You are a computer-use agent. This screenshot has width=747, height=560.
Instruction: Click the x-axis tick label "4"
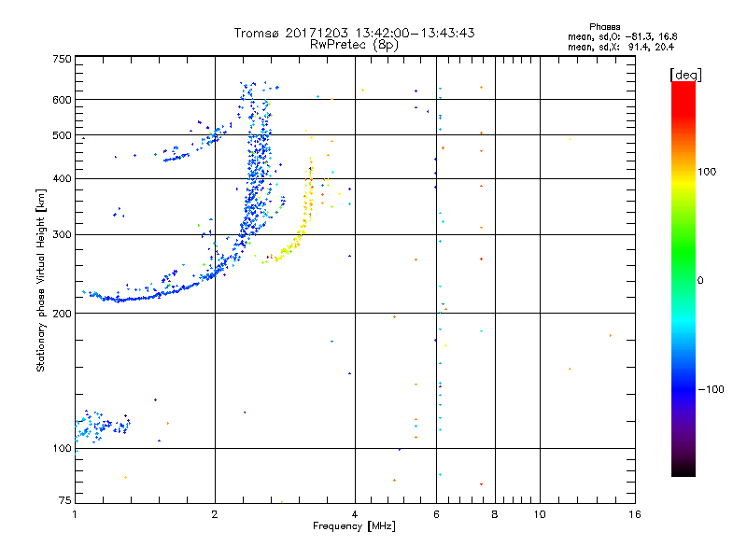click(x=355, y=514)
